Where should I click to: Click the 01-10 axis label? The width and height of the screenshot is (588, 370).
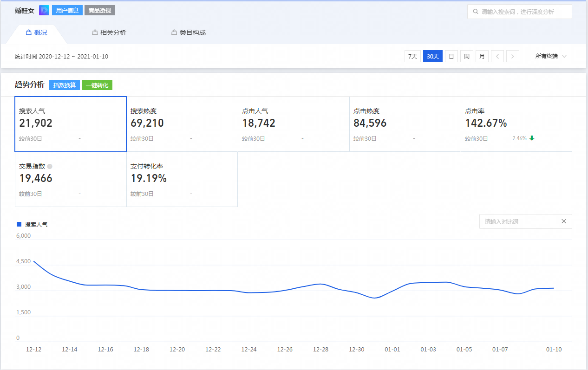coord(554,350)
